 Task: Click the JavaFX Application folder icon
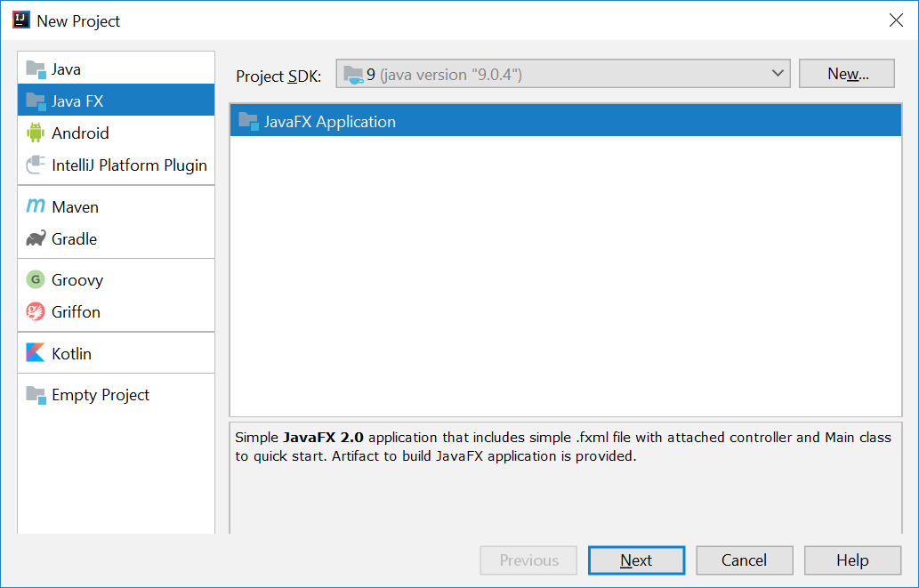(x=248, y=121)
